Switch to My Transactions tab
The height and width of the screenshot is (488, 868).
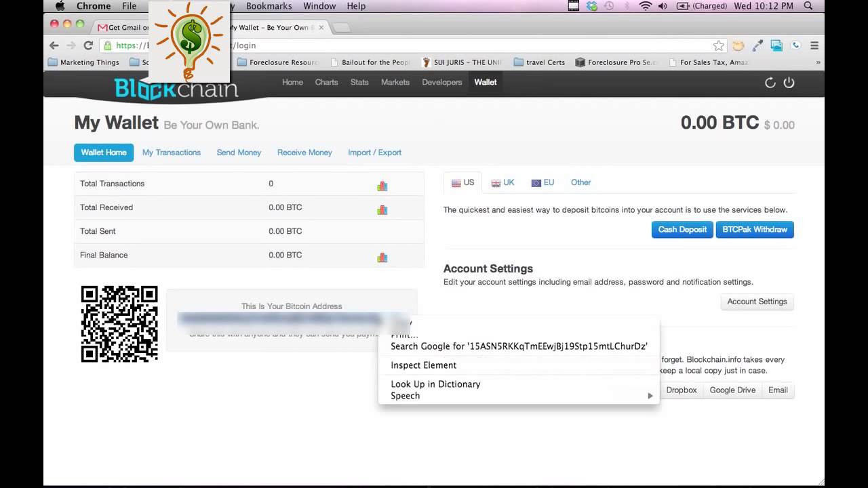coord(172,152)
